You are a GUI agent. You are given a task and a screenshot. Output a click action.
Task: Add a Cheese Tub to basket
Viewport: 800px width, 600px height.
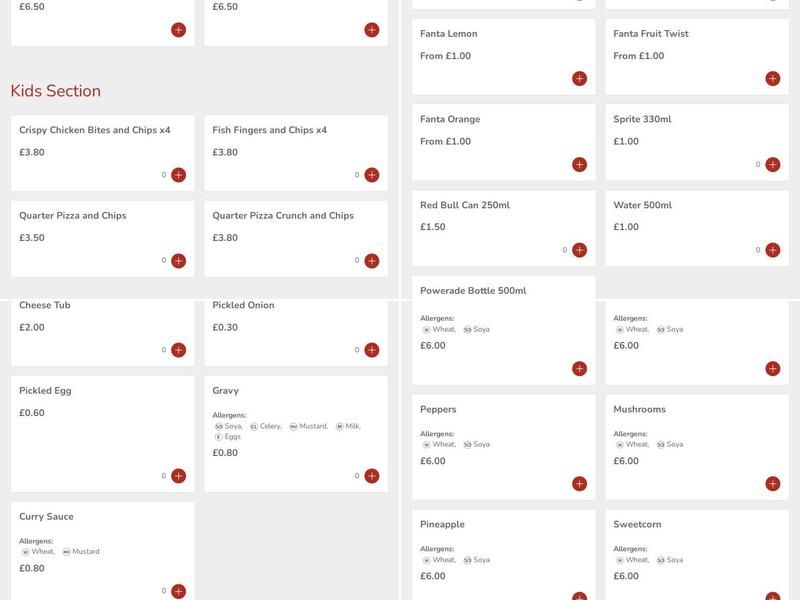[178, 350]
